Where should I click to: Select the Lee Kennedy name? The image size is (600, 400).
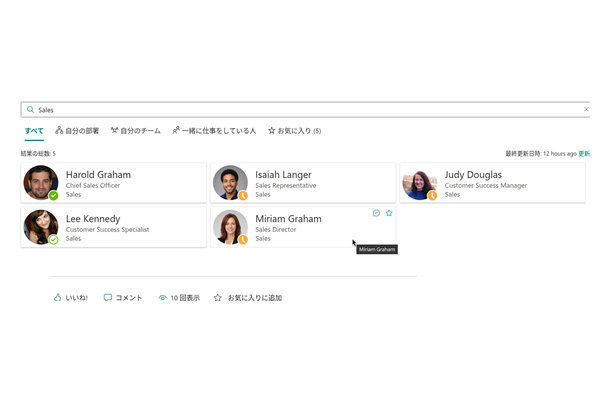tap(93, 219)
